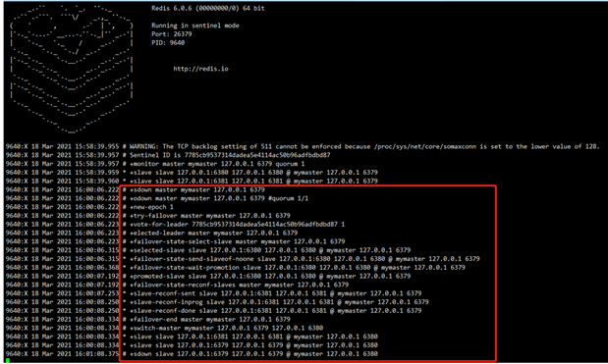Click the "Redis 6.0.6 (00000000/0) 64 bit" version line
This screenshot has height=364, width=608.
click(x=208, y=8)
